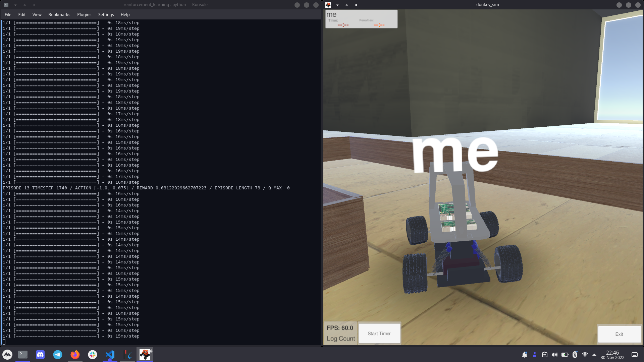Open the Bookmarks menu in Konsole
644x362 pixels.
[x=59, y=15]
